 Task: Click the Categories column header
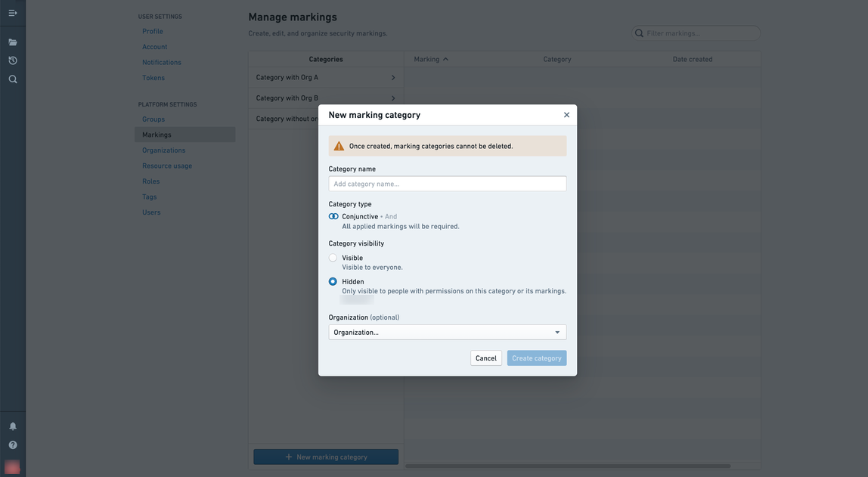[x=326, y=59]
